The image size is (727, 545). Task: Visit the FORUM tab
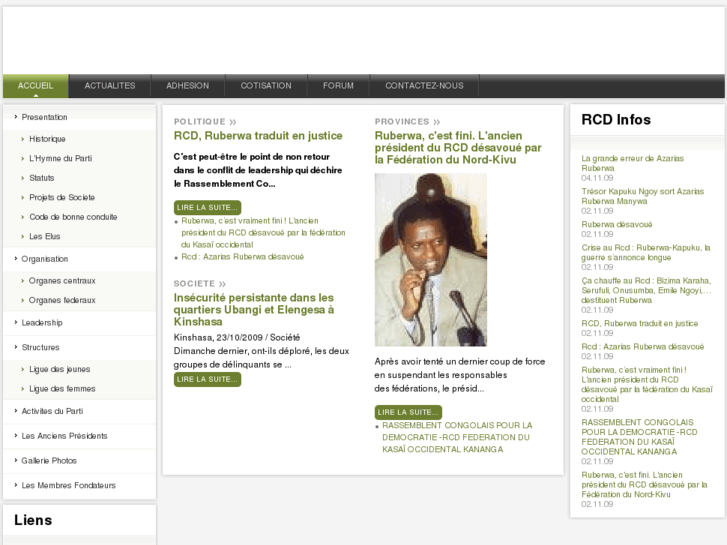click(x=338, y=86)
